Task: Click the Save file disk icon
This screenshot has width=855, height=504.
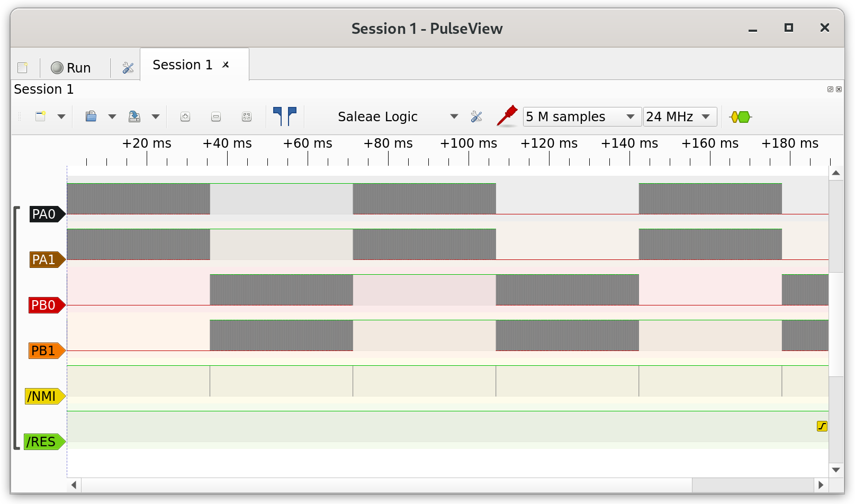Action: point(134,116)
